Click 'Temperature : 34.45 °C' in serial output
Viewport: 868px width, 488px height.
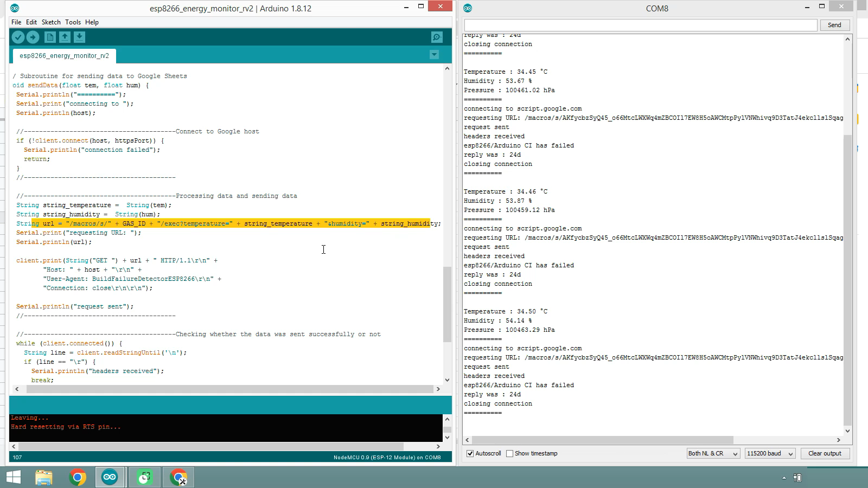click(506, 72)
